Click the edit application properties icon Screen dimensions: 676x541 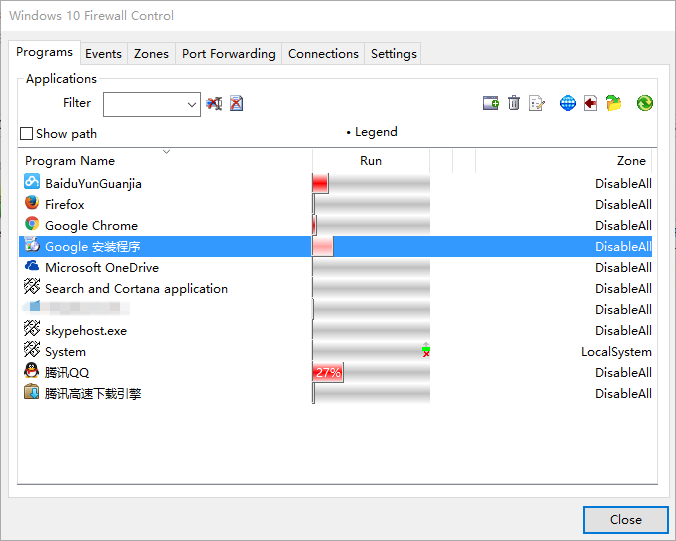coord(537,103)
